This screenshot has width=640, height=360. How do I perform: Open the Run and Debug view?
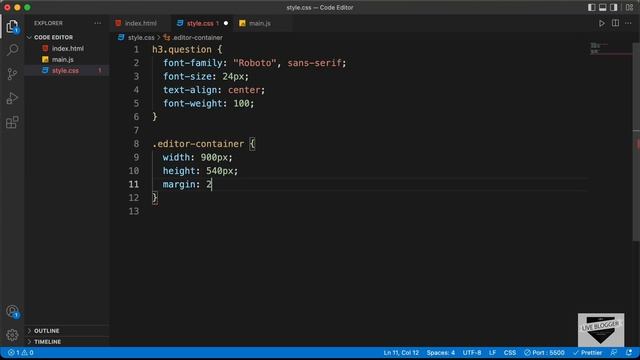click(x=12, y=98)
